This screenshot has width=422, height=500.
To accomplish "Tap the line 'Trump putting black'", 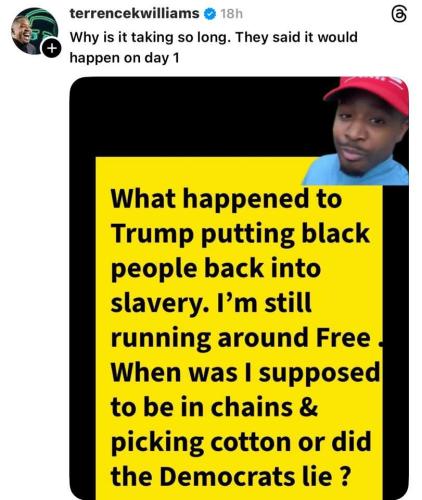I will (x=240, y=234).
